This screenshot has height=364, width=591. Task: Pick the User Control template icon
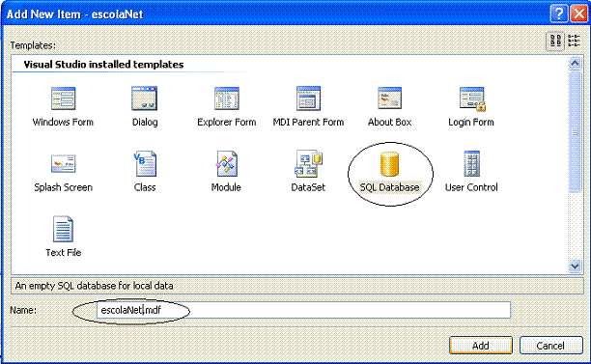pos(471,163)
